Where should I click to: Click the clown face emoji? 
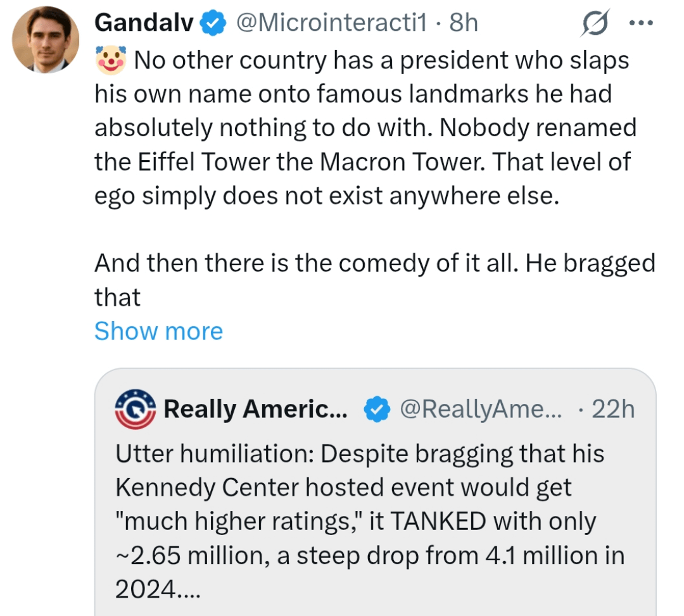tap(111, 60)
